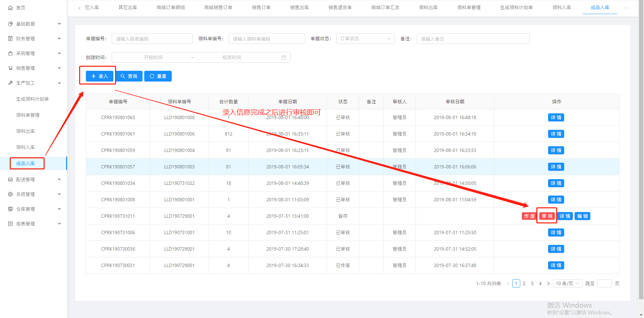The width and height of the screenshot is (644, 318).
Task: Expand the 配送管理 menu chevron
Action: point(59,179)
